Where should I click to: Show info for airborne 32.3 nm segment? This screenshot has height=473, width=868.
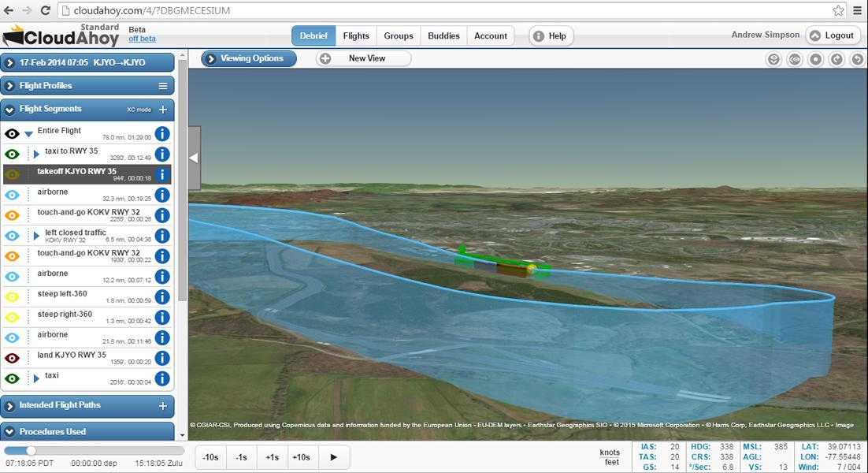coord(162,195)
